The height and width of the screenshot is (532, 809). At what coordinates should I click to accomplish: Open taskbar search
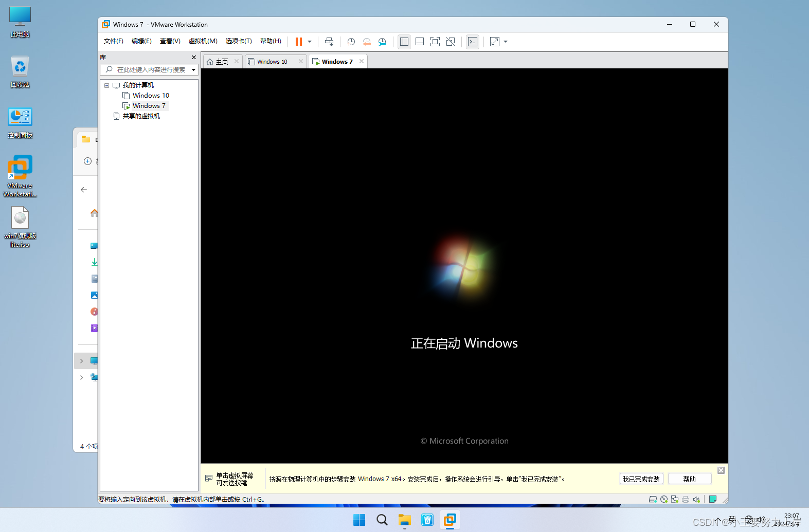(x=382, y=520)
